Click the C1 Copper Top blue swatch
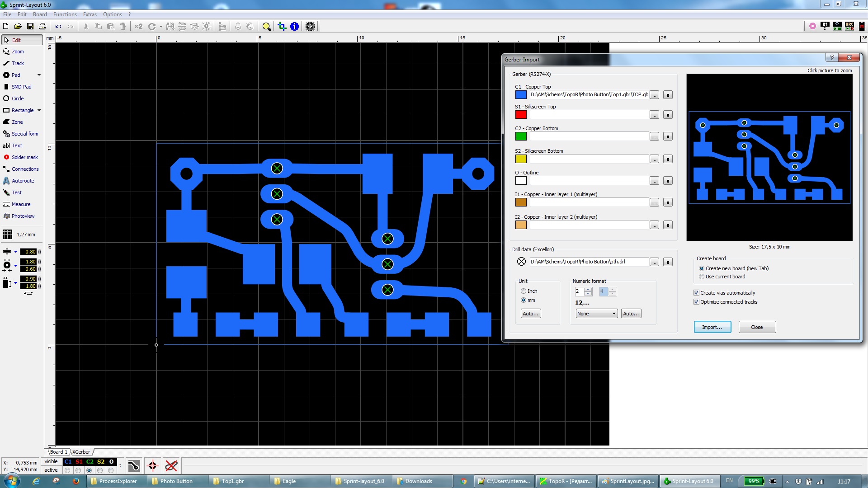 point(521,95)
